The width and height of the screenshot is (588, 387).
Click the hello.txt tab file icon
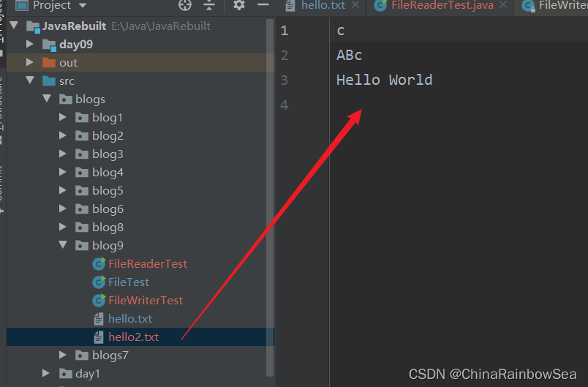(x=290, y=6)
